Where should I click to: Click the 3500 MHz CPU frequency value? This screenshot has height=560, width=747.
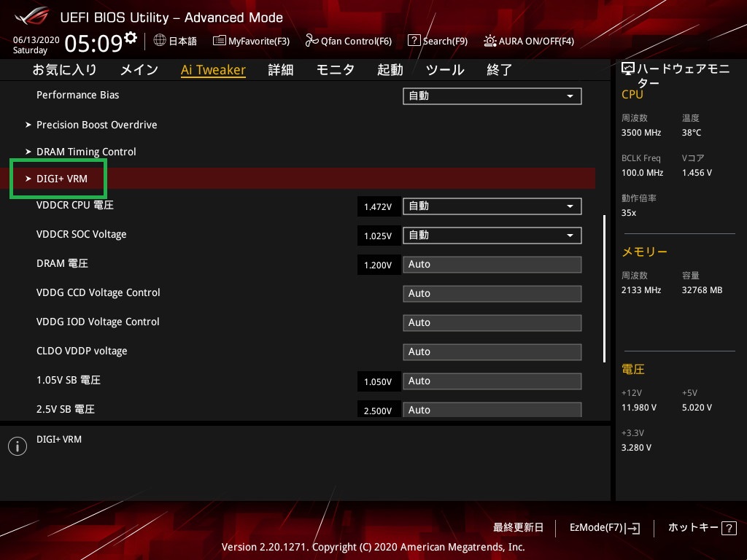(x=641, y=133)
